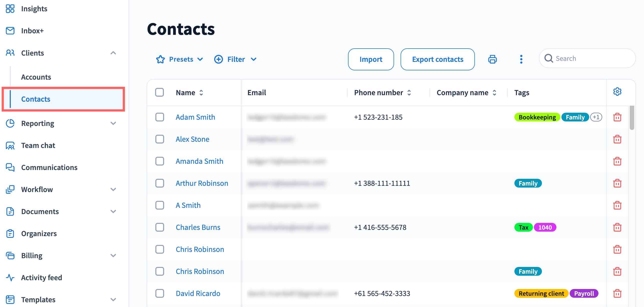Click the Insights icon in sidebar
The height and width of the screenshot is (307, 644).
(10, 9)
